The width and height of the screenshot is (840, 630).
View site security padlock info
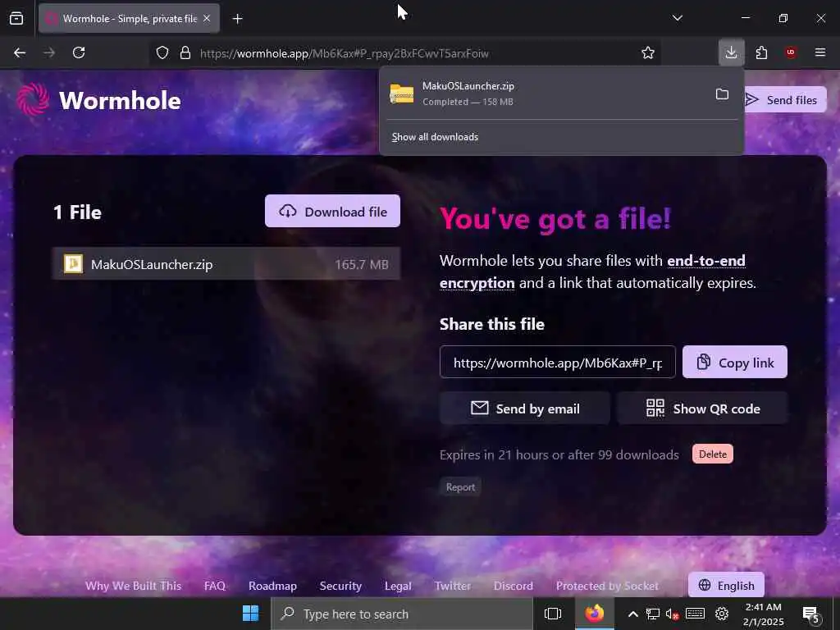185,53
